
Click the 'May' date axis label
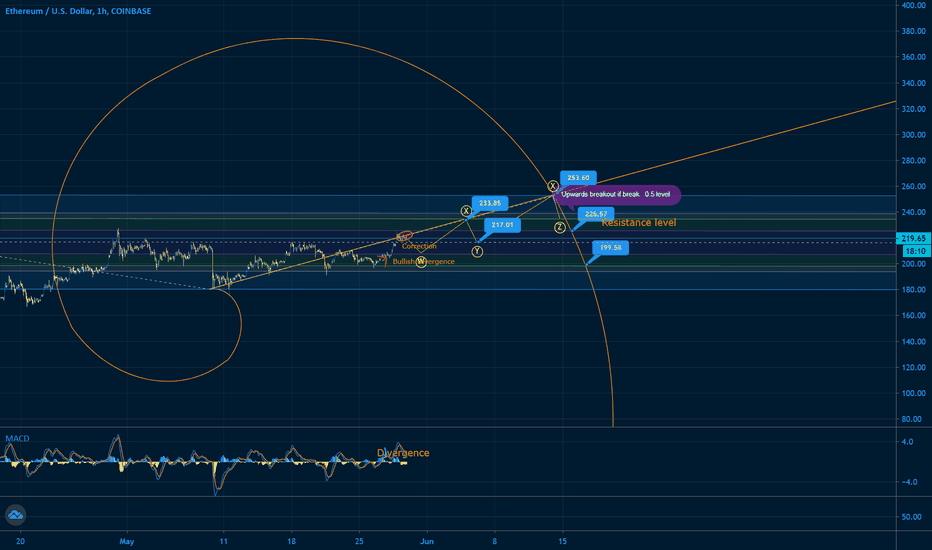127,541
